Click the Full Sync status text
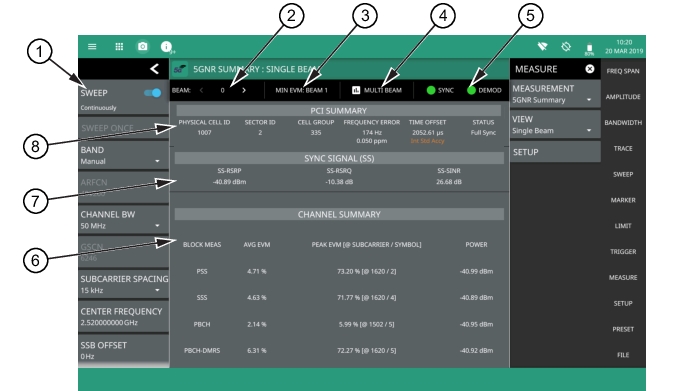This screenshot has width=697, height=391. tap(483, 132)
